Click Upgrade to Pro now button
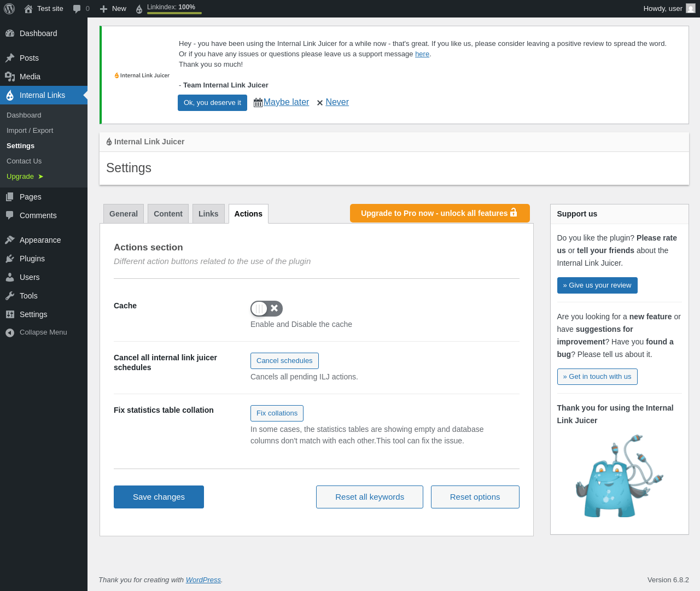This screenshot has width=700, height=591. pyautogui.click(x=440, y=213)
